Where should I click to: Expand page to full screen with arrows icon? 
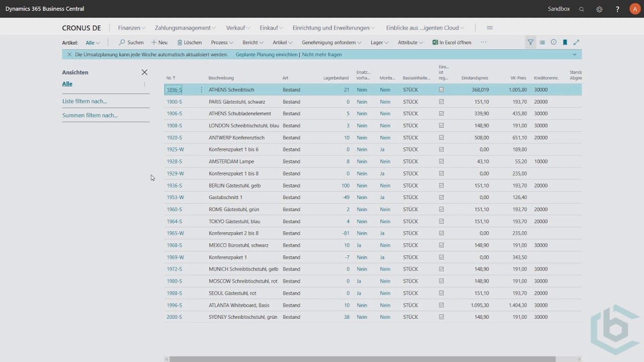pyautogui.click(x=576, y=42)
